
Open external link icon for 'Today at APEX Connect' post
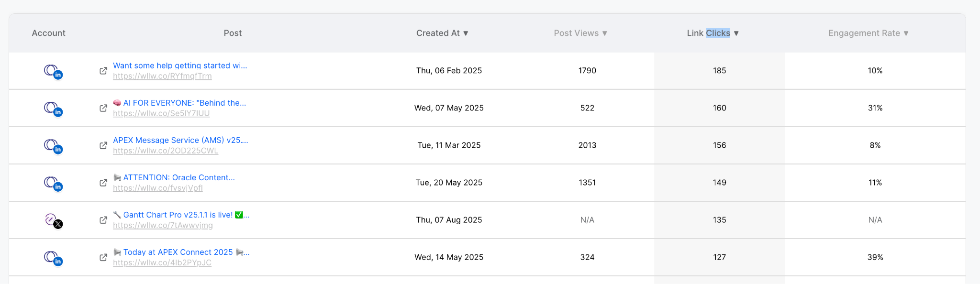point(103,257)
